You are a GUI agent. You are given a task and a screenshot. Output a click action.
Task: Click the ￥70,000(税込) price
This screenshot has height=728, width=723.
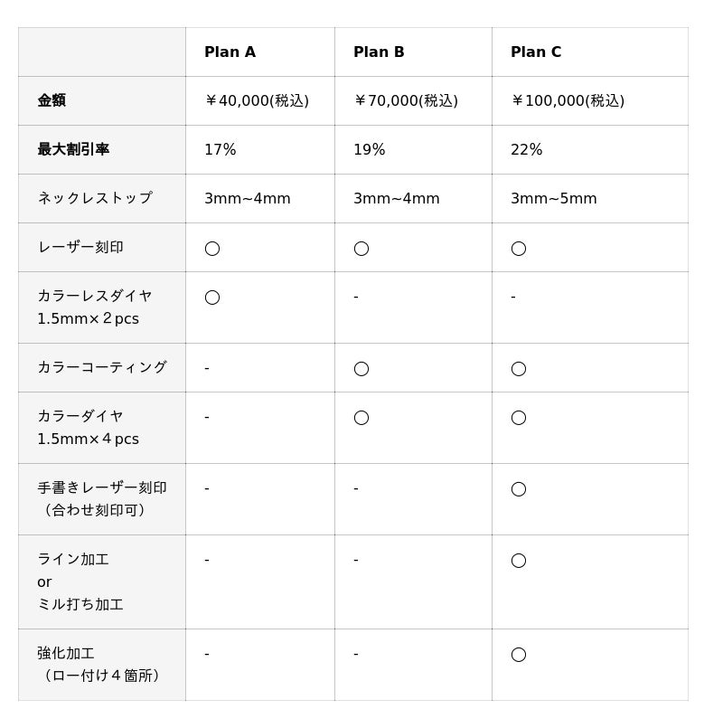point(406,101)
